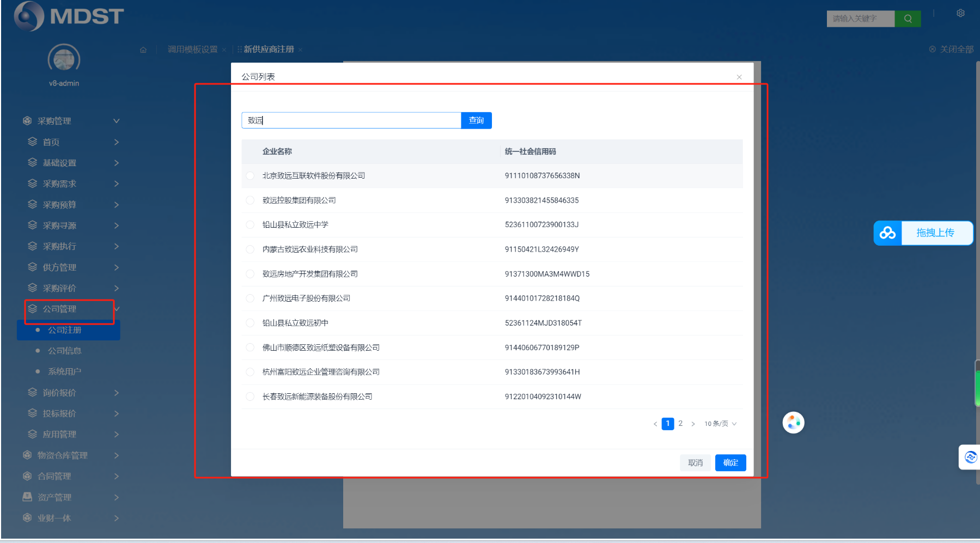Click the 关闭全部 close-all button
This screenshot has height=543, width=980.
click(x=951, y=49)
